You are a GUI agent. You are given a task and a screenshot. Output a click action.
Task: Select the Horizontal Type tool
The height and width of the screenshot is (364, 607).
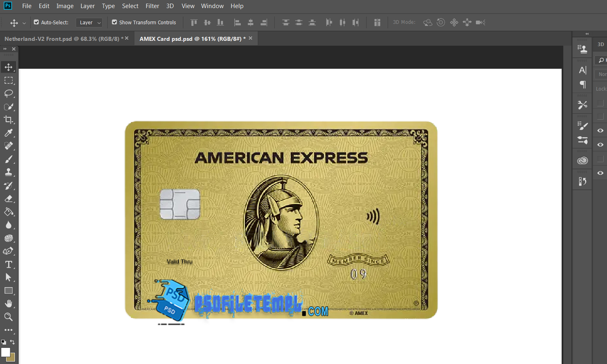click(x=9, y=264)
